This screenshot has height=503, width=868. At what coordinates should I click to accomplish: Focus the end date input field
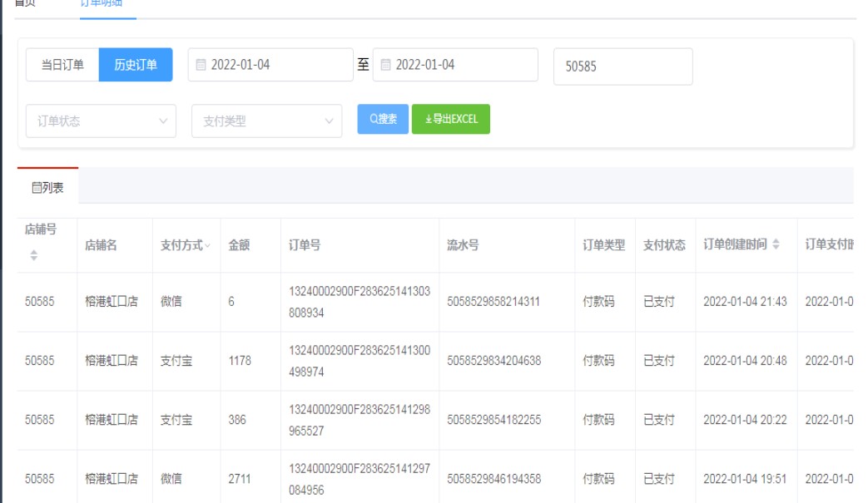point(463,65)
